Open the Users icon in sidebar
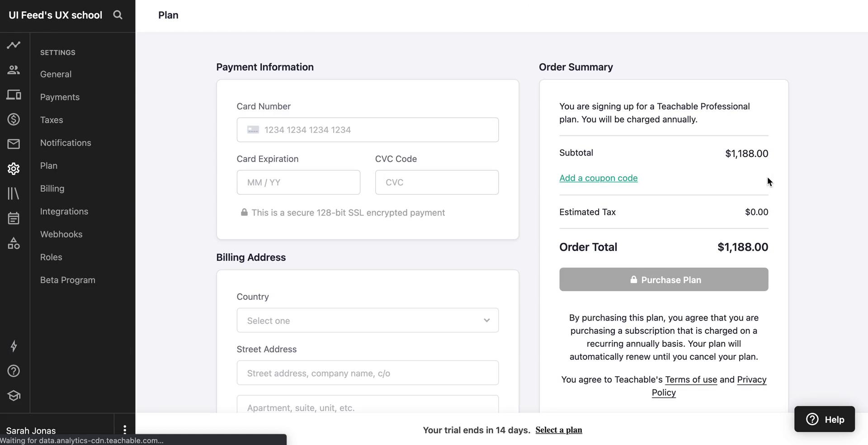Image resolution: width=868 pixels, height=445 pixels. click(14, 70)
